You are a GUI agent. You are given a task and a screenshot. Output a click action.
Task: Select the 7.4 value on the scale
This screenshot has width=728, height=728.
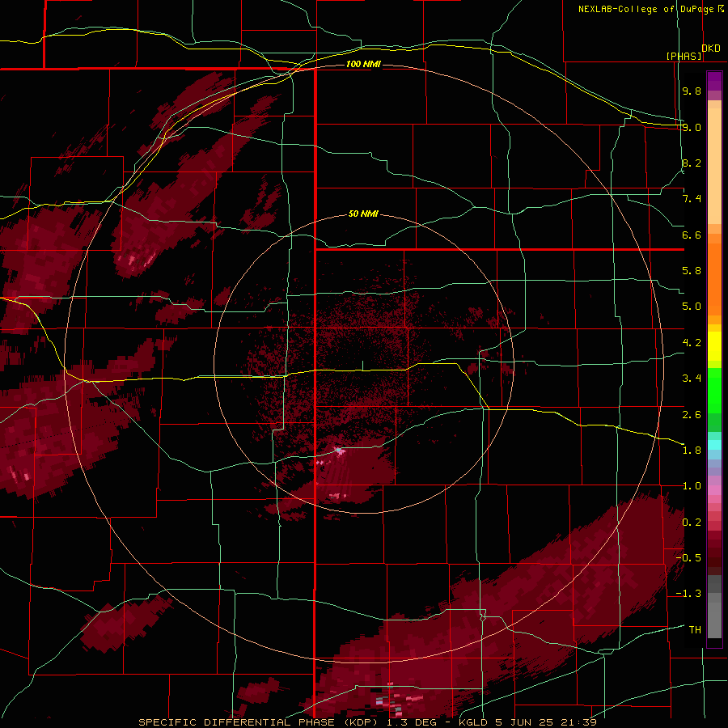pos(692,199)
